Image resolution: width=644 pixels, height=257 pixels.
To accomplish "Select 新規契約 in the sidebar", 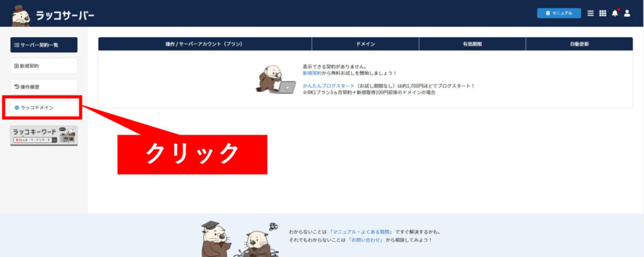I will pos(44,66).
